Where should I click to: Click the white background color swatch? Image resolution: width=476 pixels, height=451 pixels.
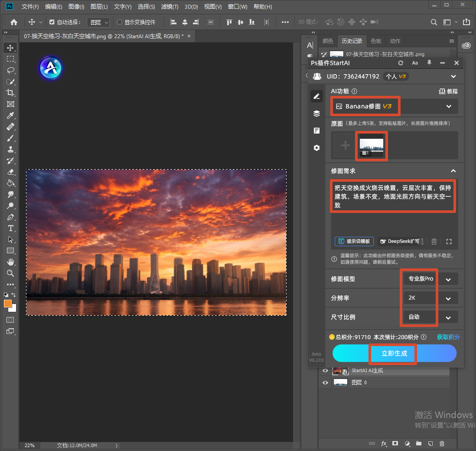[14, 309]
